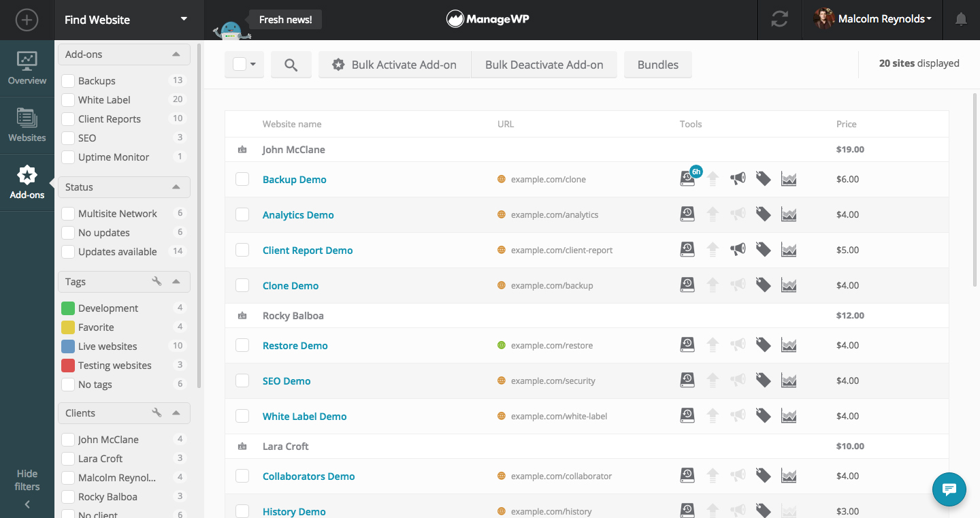Click the sync refresh icon in top bar
This screenshot has height=518, width=980.
click(779, 20)
